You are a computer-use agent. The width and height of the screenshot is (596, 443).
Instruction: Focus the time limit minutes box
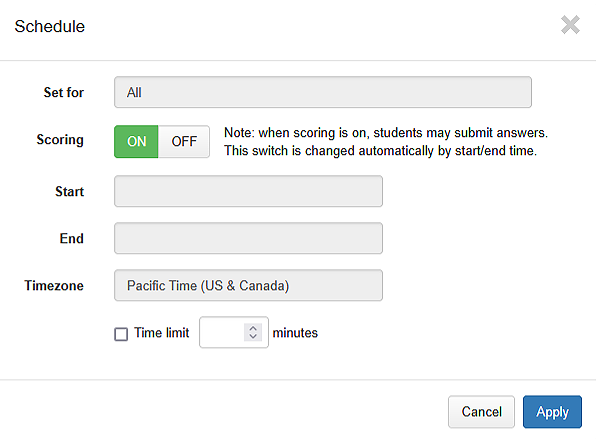(x=222, y=332)
